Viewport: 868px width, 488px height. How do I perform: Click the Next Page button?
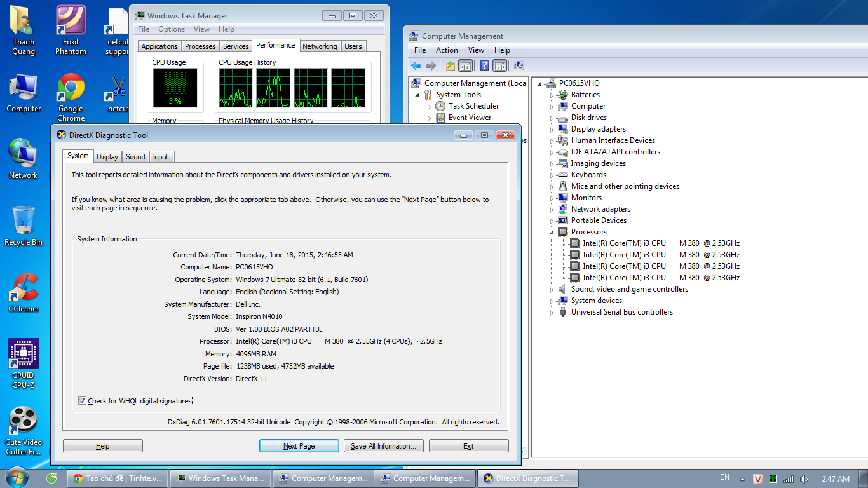tap(299, 446)
